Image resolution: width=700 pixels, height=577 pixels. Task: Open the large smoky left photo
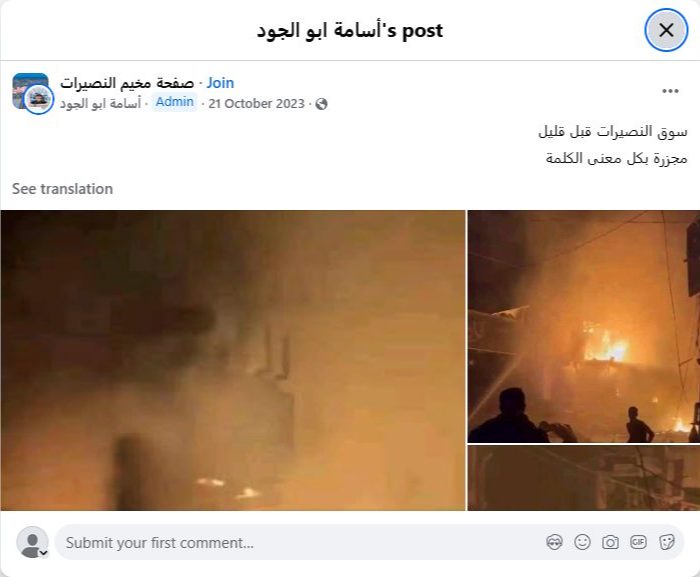[x=233, y=360]
